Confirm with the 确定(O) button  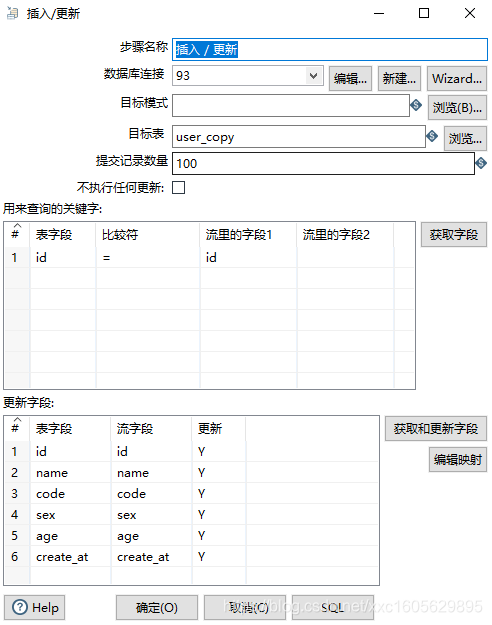point(157,607)
